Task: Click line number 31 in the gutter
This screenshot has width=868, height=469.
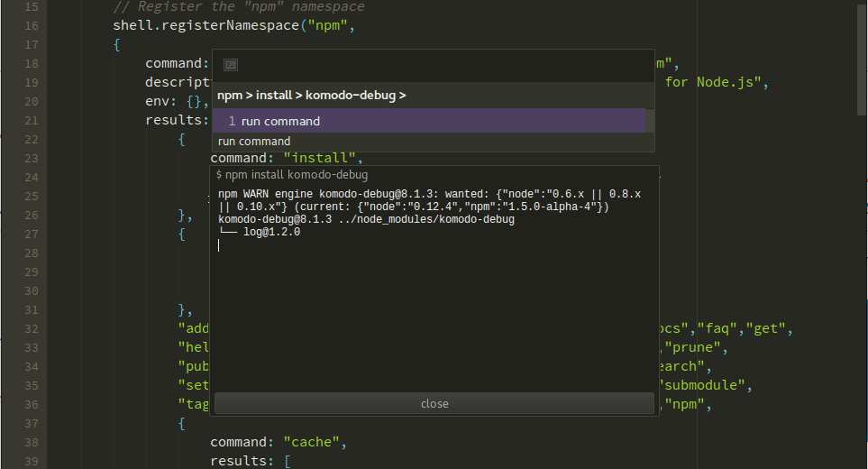Action: [32, 309]
